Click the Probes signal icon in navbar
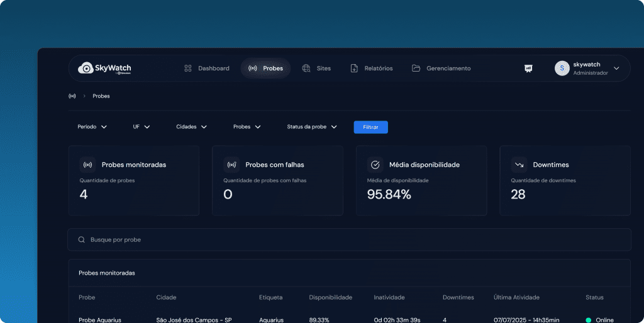The image size is (644, 323). tap(253, 68)
